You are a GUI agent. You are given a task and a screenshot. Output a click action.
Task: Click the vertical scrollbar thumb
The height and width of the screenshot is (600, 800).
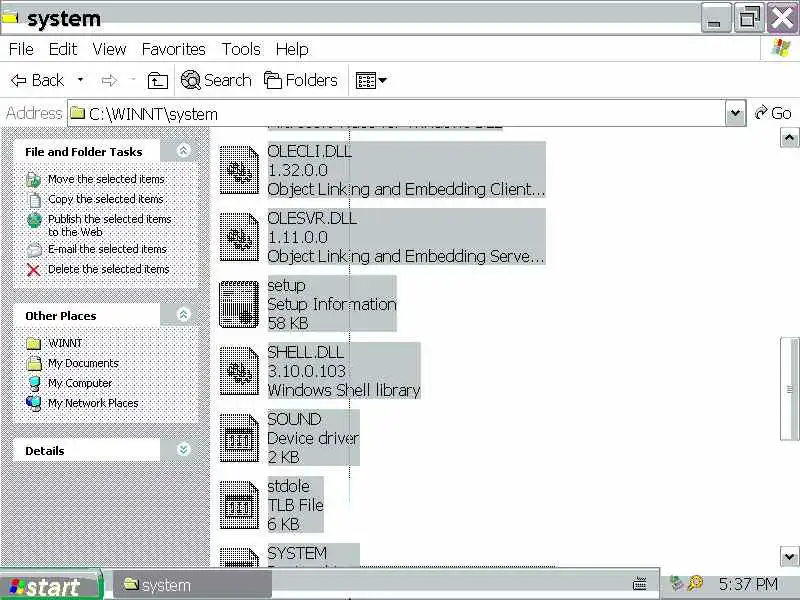click(789, 389)
